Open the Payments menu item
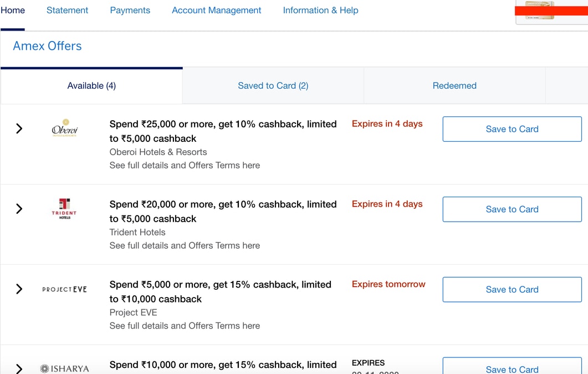 [x=130, y=10]
